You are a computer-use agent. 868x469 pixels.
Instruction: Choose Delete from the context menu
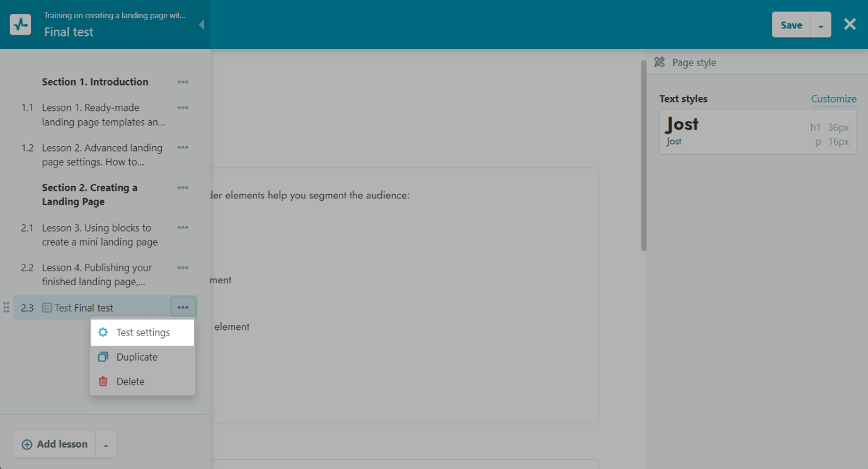coord(142,381)
